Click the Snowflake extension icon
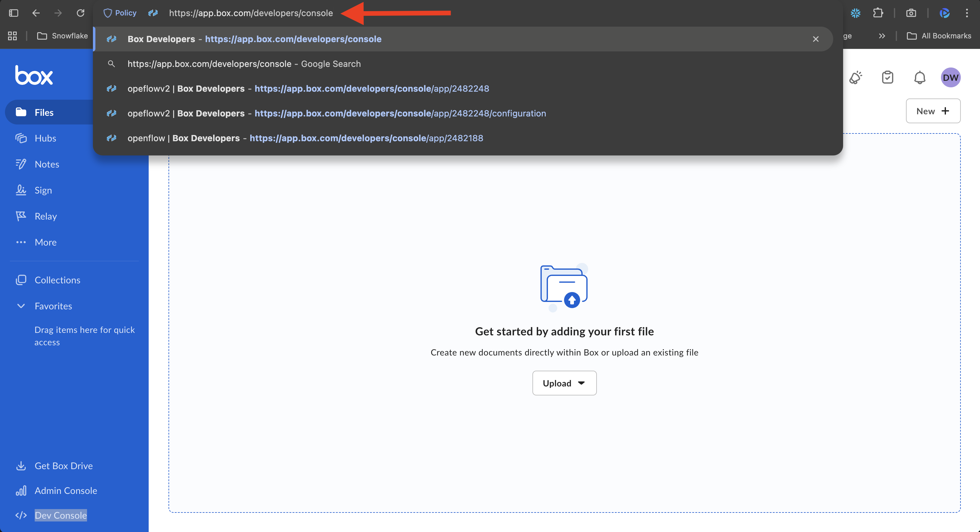 855,13
